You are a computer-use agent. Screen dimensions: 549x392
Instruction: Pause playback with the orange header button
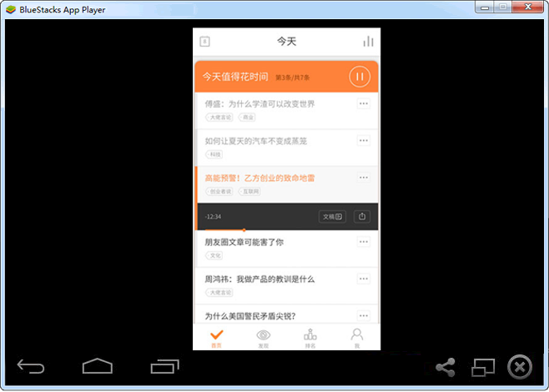[x=359, y=77]
